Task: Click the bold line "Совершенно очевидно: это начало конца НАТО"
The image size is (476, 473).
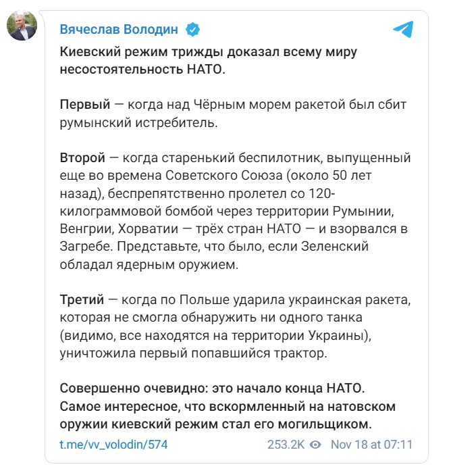Action: [213, 389]
